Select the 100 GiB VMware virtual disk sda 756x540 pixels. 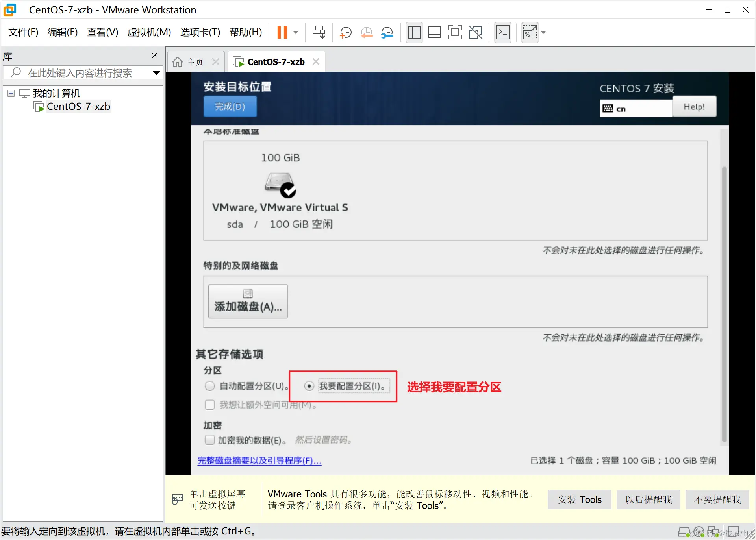[x=280, y=191]
